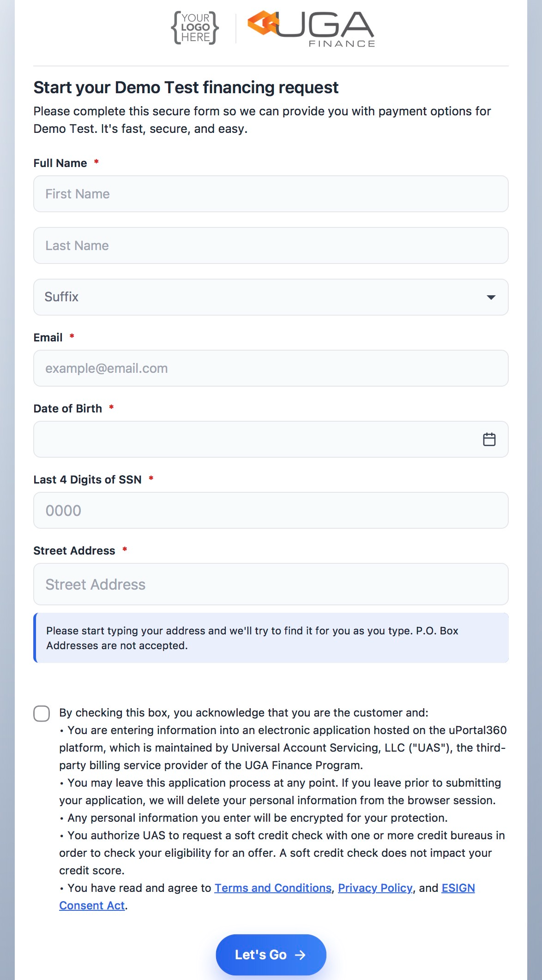Image resolution: width=542 pixels, height=980 pixels.
Task: Click the First Name input field
Action: (271, 194)
